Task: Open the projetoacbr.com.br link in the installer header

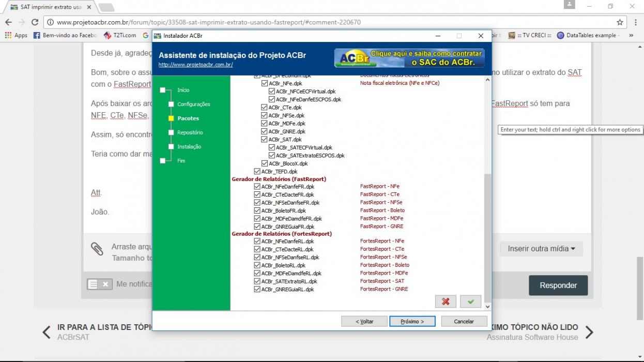Action: pos(196,65)
